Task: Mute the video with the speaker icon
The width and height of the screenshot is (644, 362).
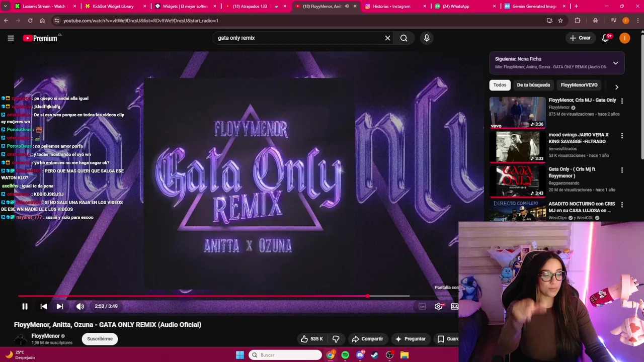Action: pos(80,306)
